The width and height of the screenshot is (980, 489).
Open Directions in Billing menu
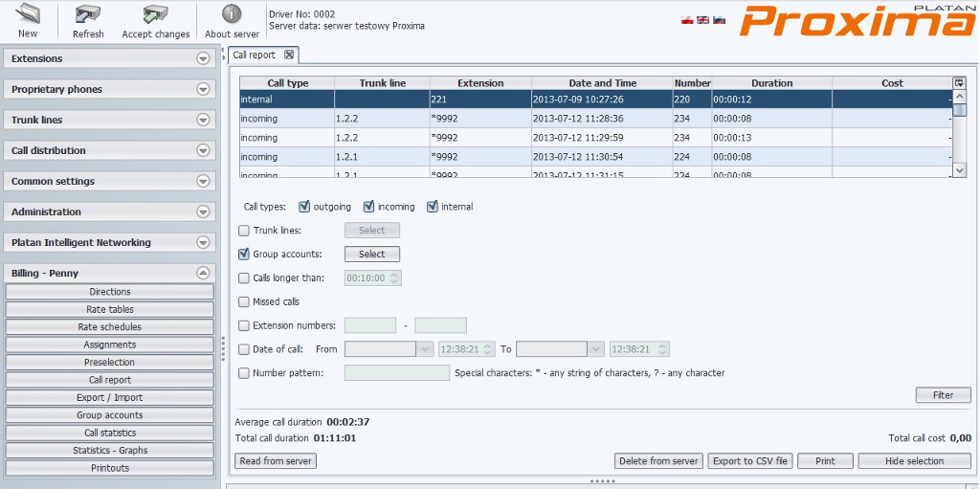[x=110, y=292]
